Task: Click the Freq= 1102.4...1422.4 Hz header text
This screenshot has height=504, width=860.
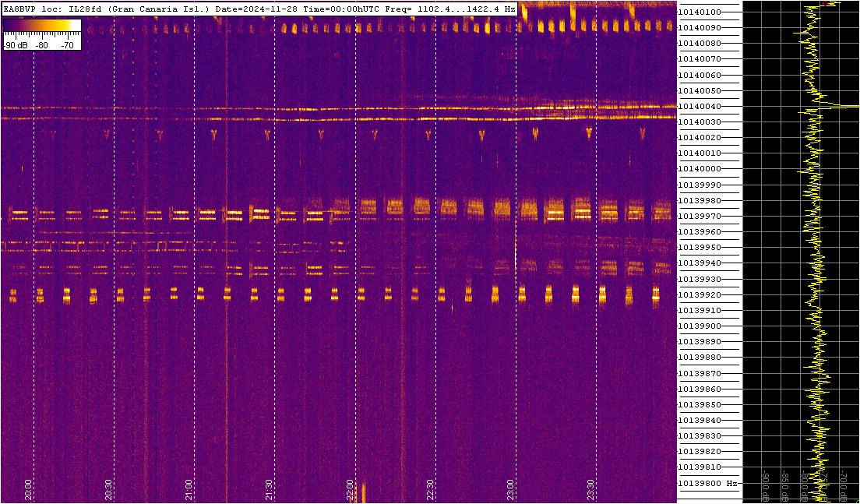Action: (x=449, y=9)
